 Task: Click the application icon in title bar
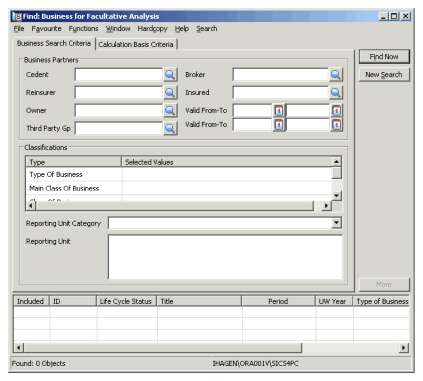tap(17, 16)
